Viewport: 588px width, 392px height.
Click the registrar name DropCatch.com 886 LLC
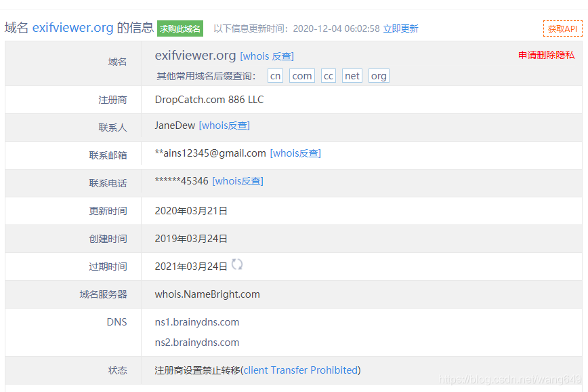click(x=209, y=100)
